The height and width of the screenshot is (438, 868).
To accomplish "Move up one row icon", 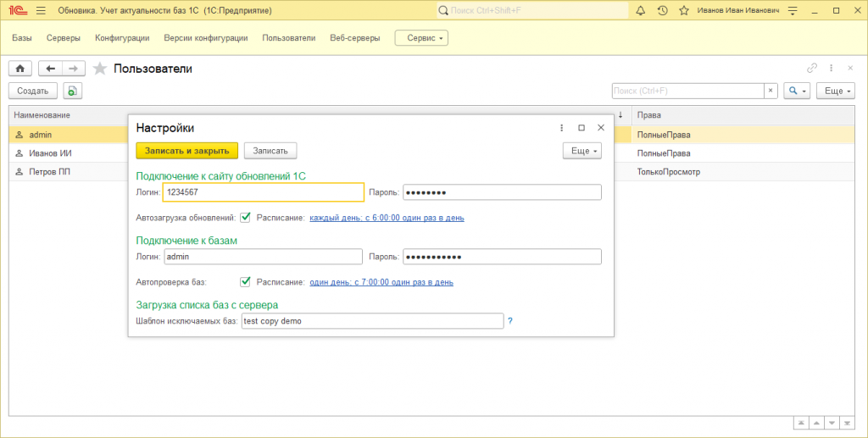I will click(x=816, y=423).
